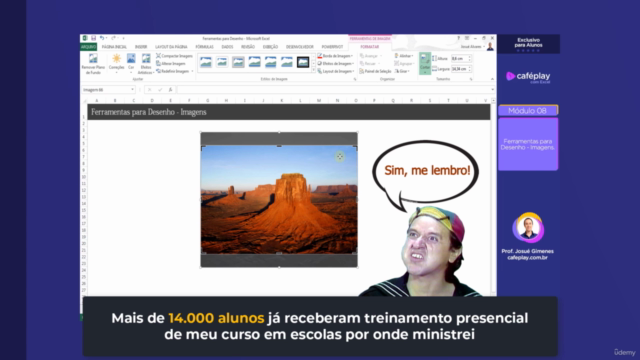
Task: Open Estilos de Imagem dialog launcher
Action: [x=355, y=79]
